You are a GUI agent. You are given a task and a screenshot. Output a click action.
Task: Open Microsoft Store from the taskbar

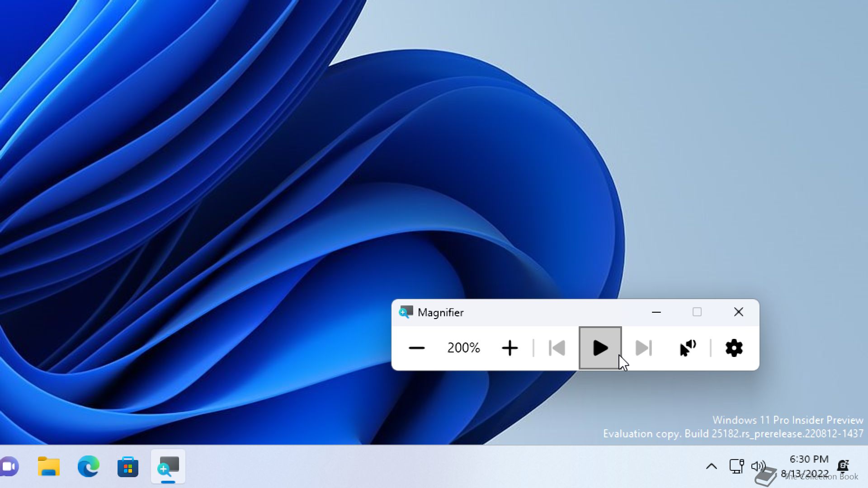click(128, 466)
